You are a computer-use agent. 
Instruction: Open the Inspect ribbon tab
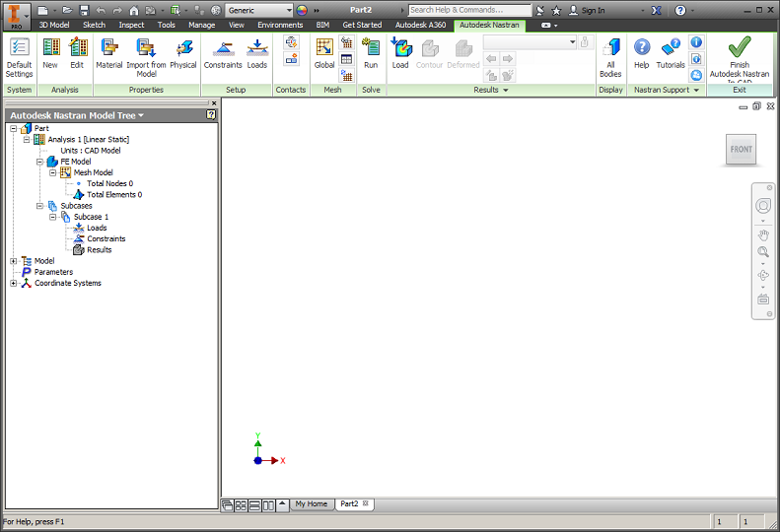[131, 25]
